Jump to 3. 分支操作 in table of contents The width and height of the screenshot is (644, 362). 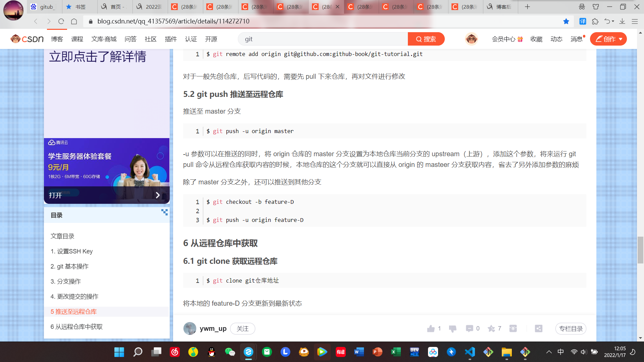pos(66,281)
